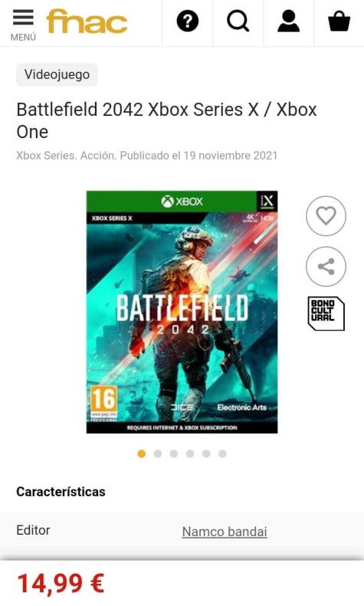Show the sixth carousel image dot
Image resolution: width=364 pixels, height=606 pixels.
point(222,453)
